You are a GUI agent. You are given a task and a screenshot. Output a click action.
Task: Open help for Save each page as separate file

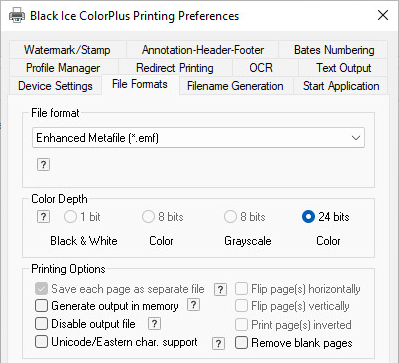coord(220,290)
